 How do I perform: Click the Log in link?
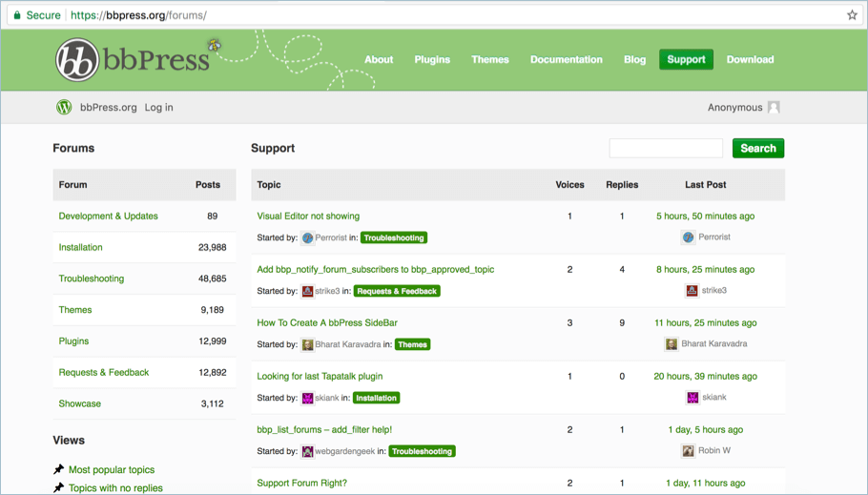(x=158, y=108)
